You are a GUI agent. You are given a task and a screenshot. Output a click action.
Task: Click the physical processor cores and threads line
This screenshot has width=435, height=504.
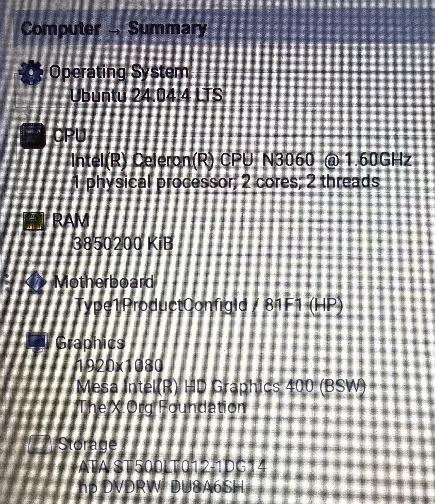[225, 182]
